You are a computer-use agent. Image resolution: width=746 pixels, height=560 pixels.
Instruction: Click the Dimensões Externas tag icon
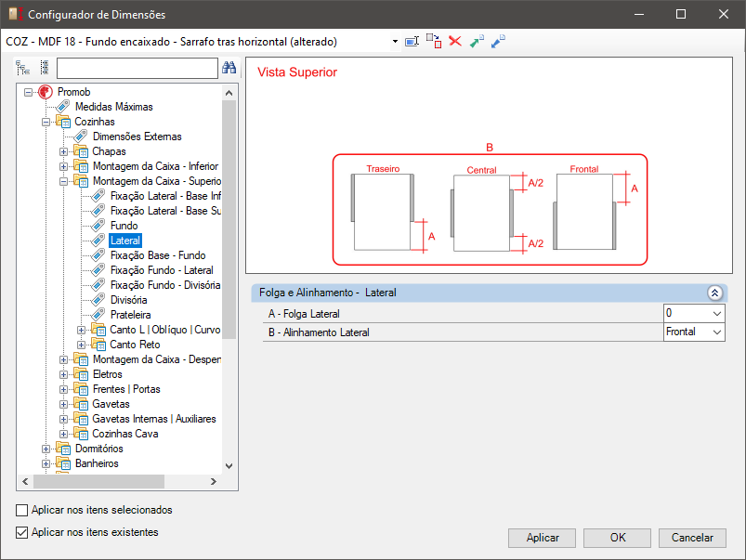click(x=81, y=137)
